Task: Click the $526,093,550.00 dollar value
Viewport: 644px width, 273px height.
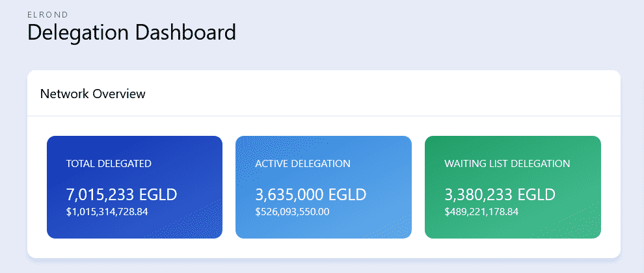Action: [292, 212]
